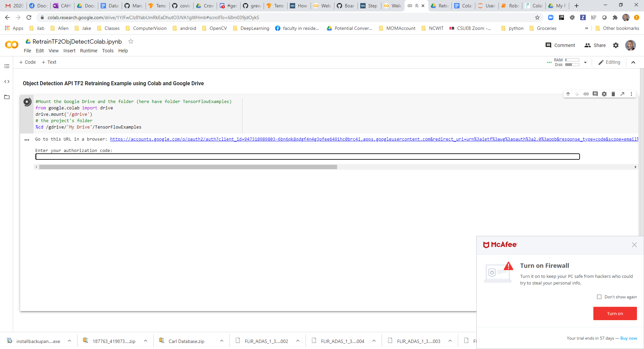Viewport: 644px width, 349px height.
Task: Open the Runtime menu
Action: pos(89,51)
